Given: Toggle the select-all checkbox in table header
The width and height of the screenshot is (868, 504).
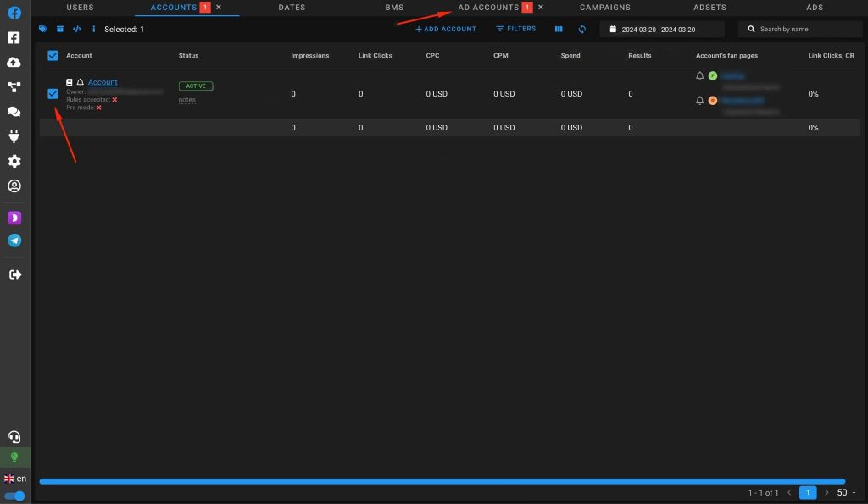Looking at the screenshot, I should 53,55.
